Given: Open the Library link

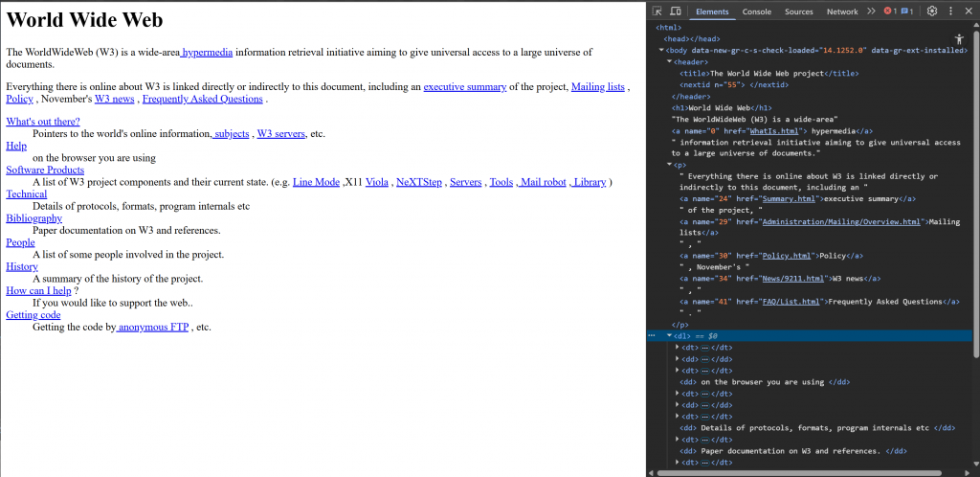Looking at the screenshot, I should pyautogui.click(x=589, y=182).
